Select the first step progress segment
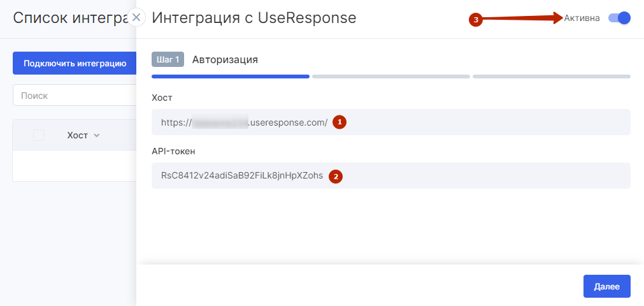644x306 pixels. coord(231,76)
